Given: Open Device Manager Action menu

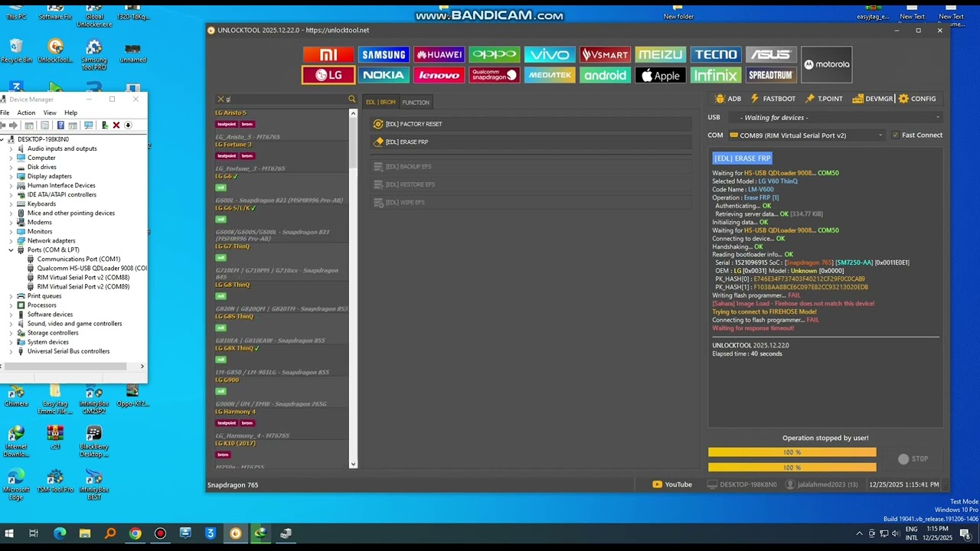Looking at the screenshot, I should click(26, 112).
